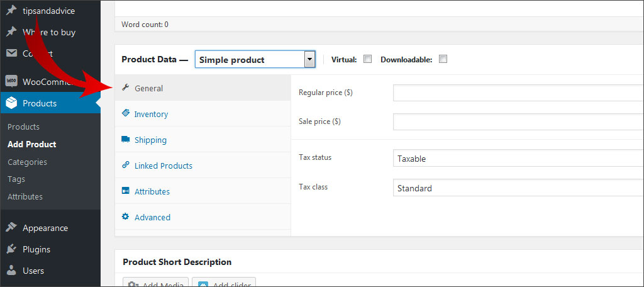The height and width of the screenshot is (287, 644).
Task: Go to Tags in the Products submenu
Action: [x=16, y=179]
